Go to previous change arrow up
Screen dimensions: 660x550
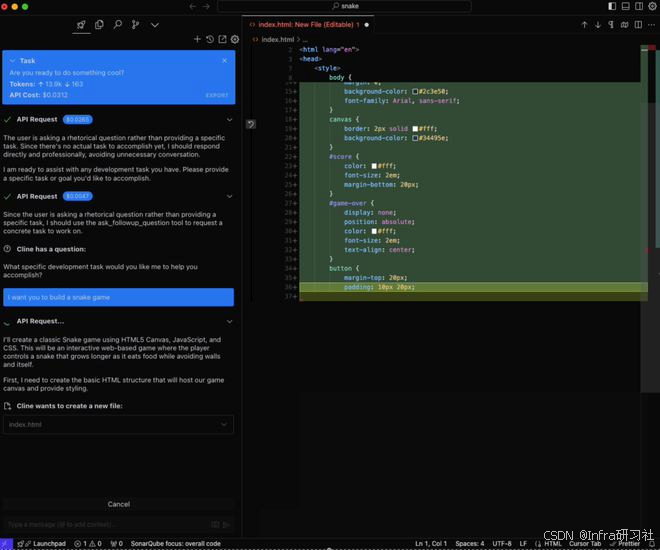tap(584, 25)
